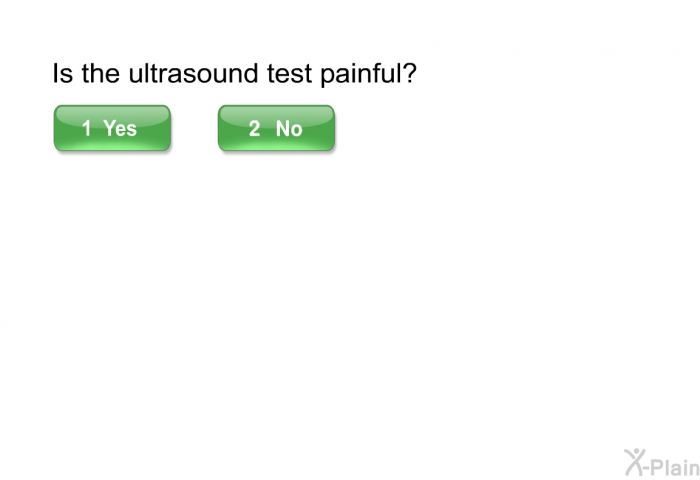Pick "No" as the quiz answer
This screenshot has width=700, height=480.
coord(276,128)
